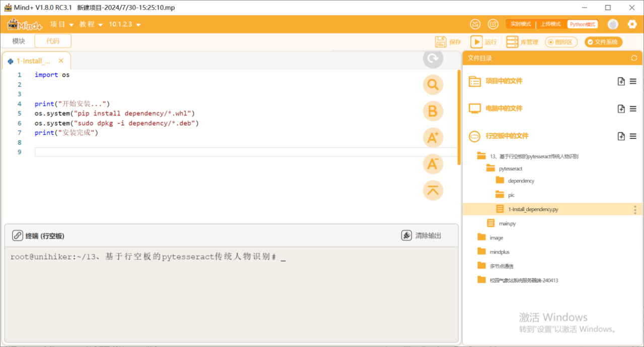Click the refresh icon in 文件目录 header

pos(634,58)
